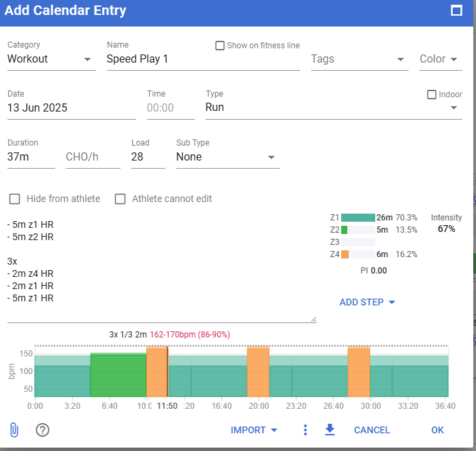The height and width of the screenshot is (451, 476).
Task: Click the '- 5m z2 HR' workout line
Action: [x=31, y=237]
